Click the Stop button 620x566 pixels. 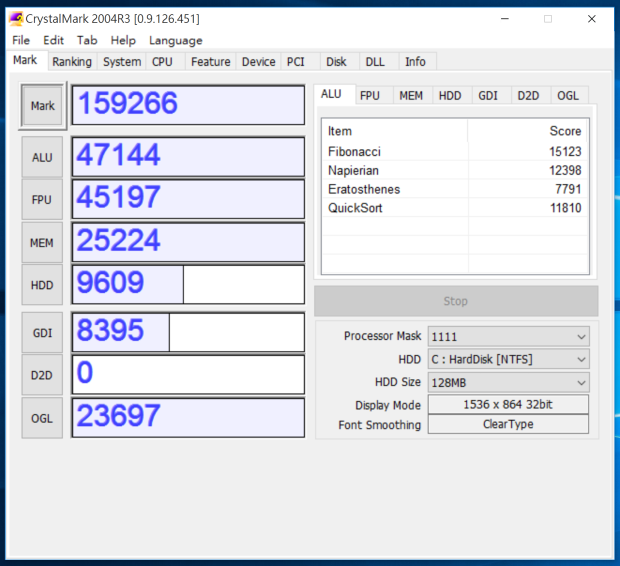click(x=456, y=301)
